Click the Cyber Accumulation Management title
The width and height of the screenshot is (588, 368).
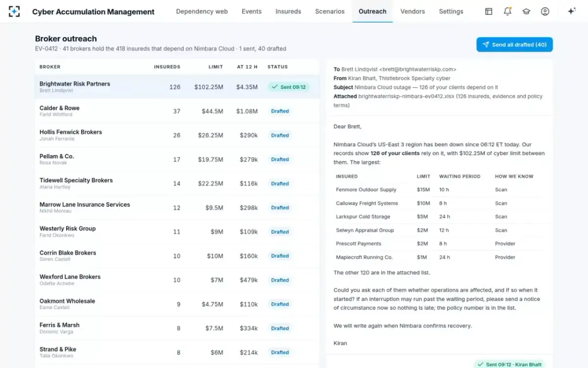(93, 12)
